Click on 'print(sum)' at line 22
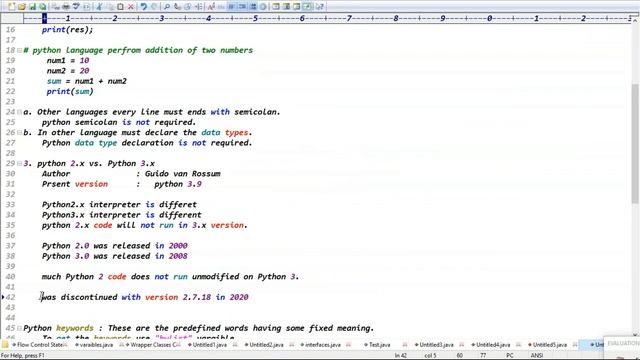 (70, 91)
